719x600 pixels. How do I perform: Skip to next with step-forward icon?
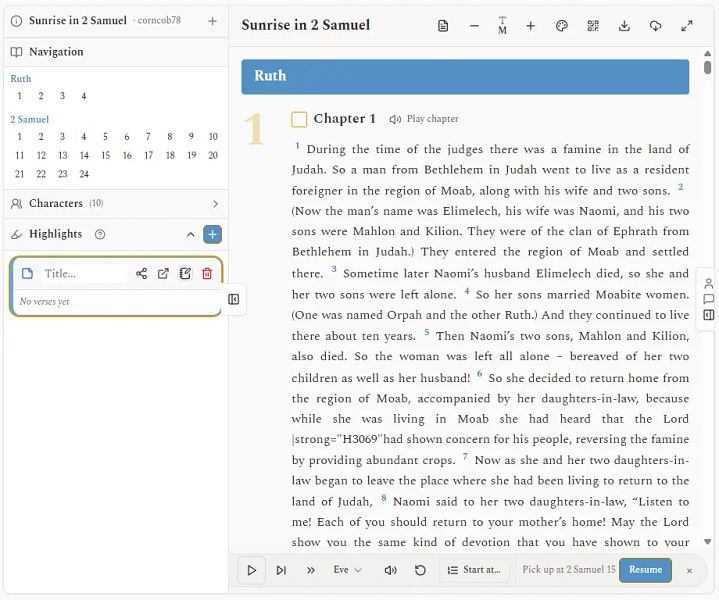[281, 570]
